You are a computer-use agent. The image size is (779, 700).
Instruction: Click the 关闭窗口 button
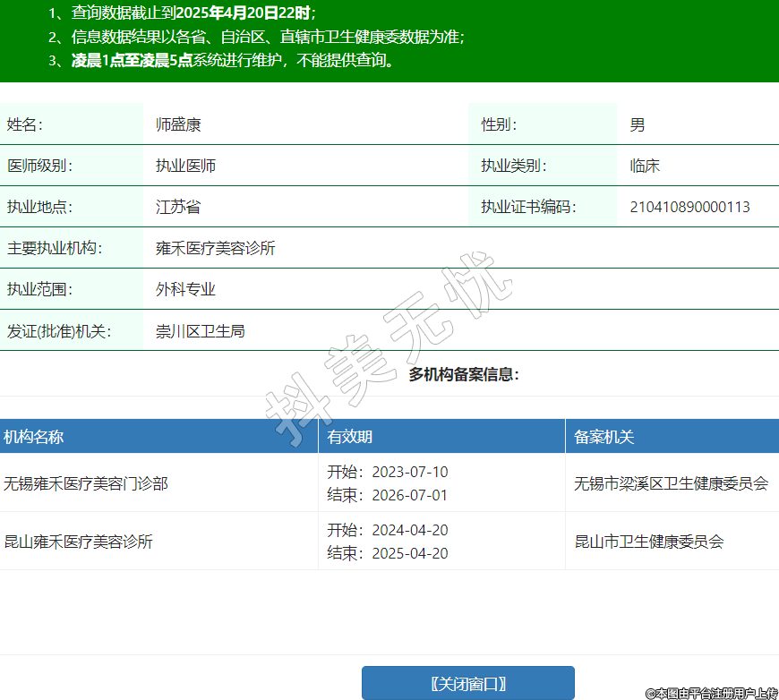point(467,684)
